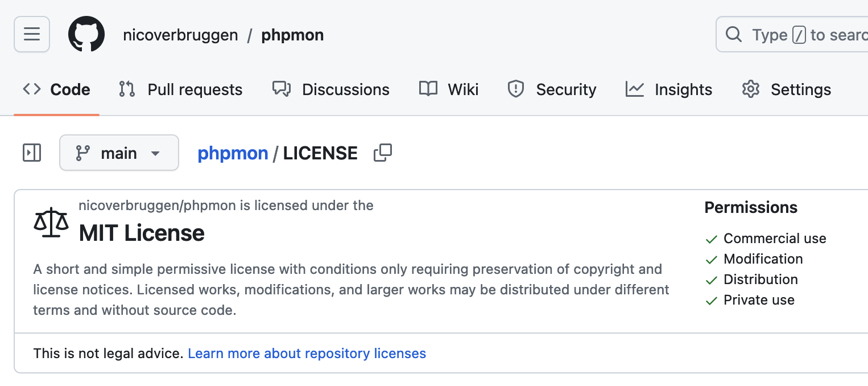Screen dimensions: 868x386
Task: Go to the Insights tab
Action: (x=669, y=89)
